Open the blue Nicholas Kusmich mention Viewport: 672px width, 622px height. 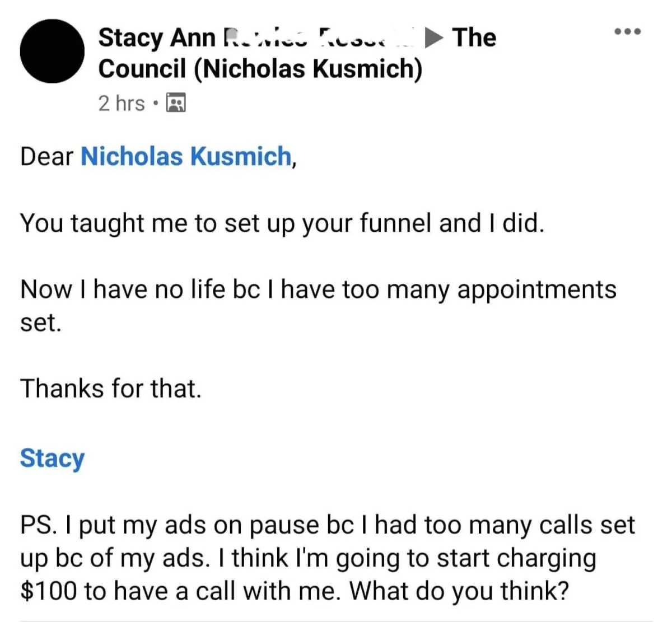tap(186, 156)
